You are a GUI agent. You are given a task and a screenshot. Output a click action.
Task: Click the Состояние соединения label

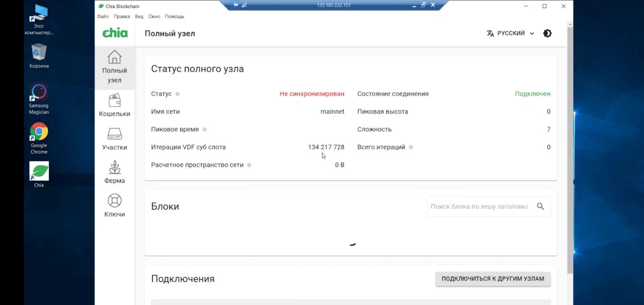coord(393,94)
